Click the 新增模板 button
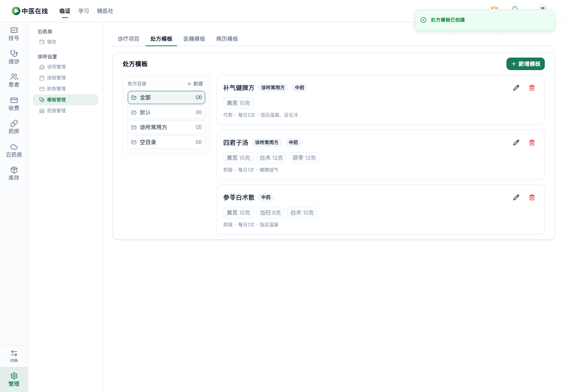Viewport: 564px width, 392px height. [x=526, y=64]
